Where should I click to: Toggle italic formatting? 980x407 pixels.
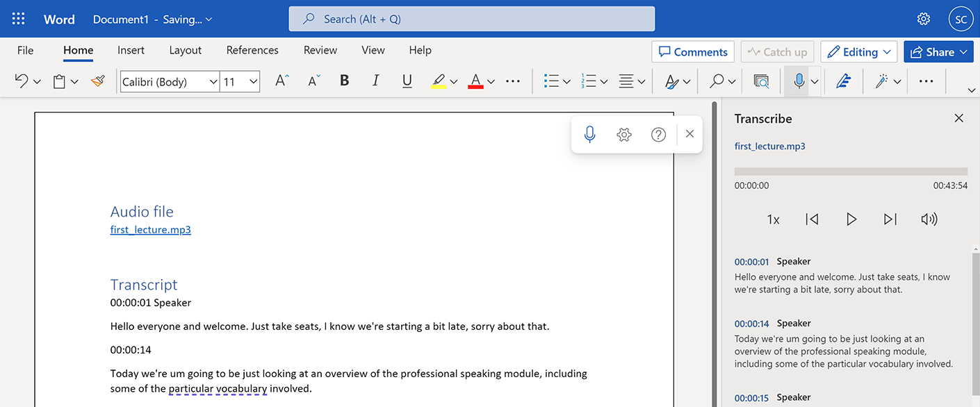[x=375, y=81]
